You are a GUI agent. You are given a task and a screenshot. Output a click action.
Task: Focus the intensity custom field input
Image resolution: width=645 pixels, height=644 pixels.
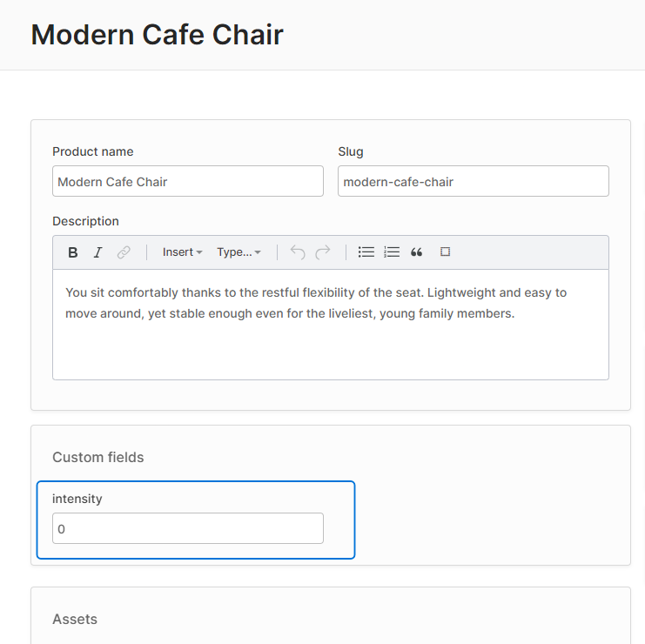(x=187, y=528)
